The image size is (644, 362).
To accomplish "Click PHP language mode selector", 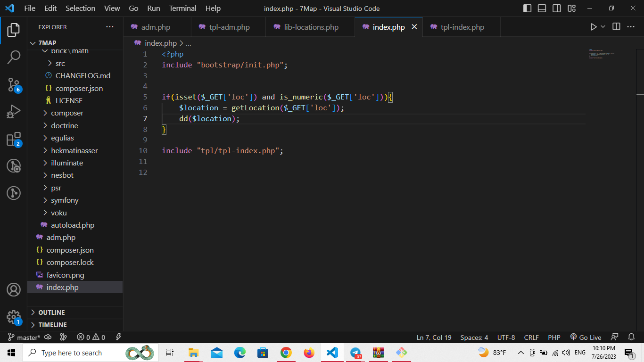I will coord(554,337).
